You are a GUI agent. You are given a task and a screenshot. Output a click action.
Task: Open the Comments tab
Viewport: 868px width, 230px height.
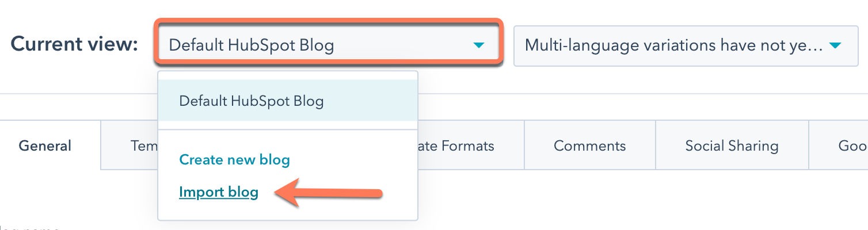(x=590, y=145)
